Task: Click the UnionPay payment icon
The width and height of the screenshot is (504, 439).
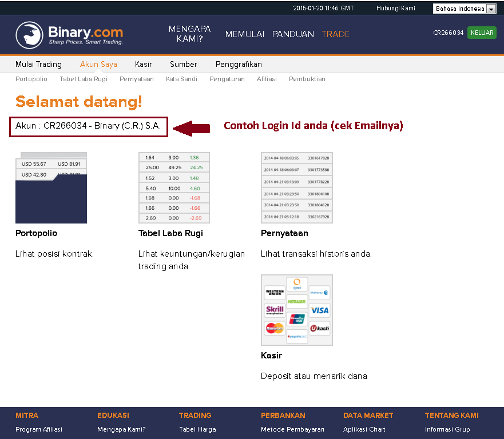Action: point(297,319)
